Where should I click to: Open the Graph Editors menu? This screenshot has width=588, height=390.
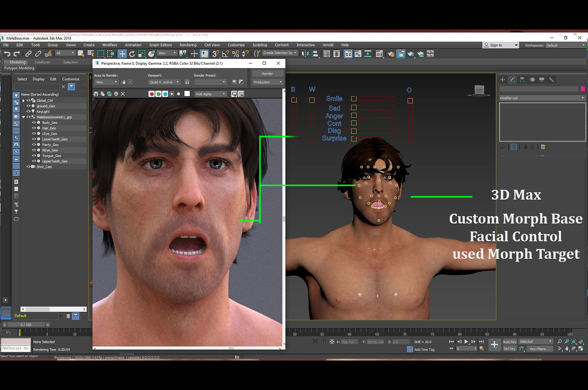point(161,45)
